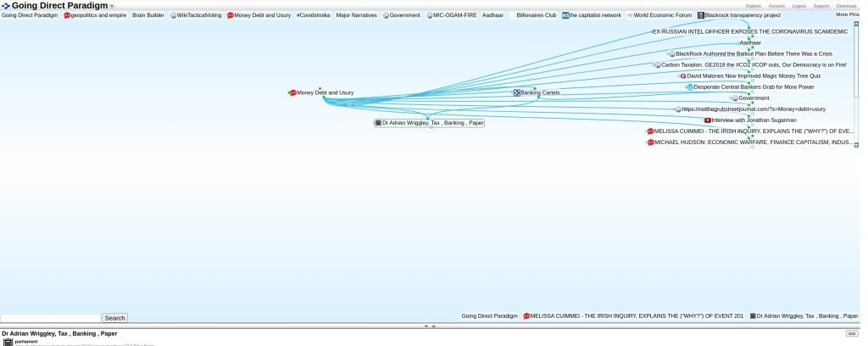Open the Money Debt and Usury pin

coord(259,15)
